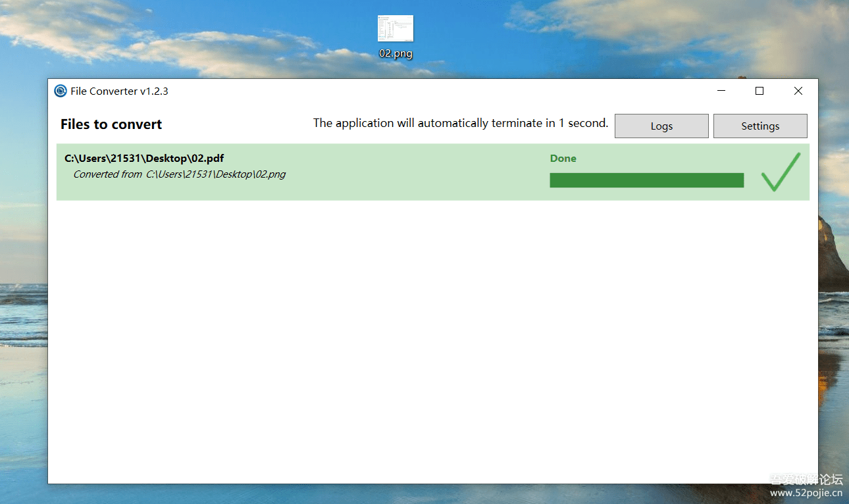Image resolution: width=849 pixels, height=504 pixels.
Task: Minimize the File Converter window
Action: click(721, 91)
